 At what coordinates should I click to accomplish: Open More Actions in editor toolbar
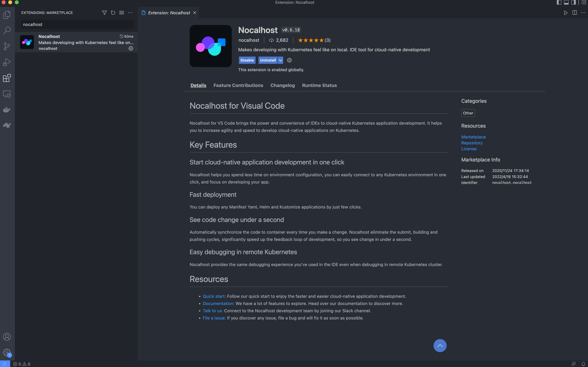(x=583, y=13)
